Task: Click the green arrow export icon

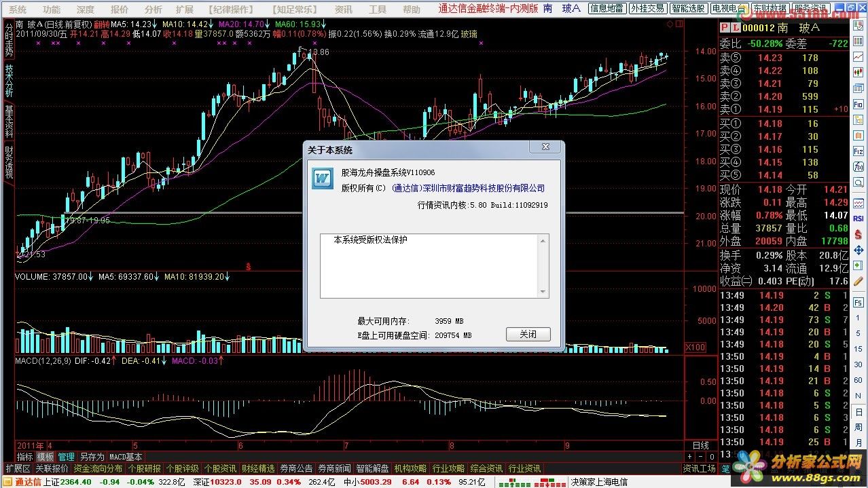Action: [x=858, y=265]
